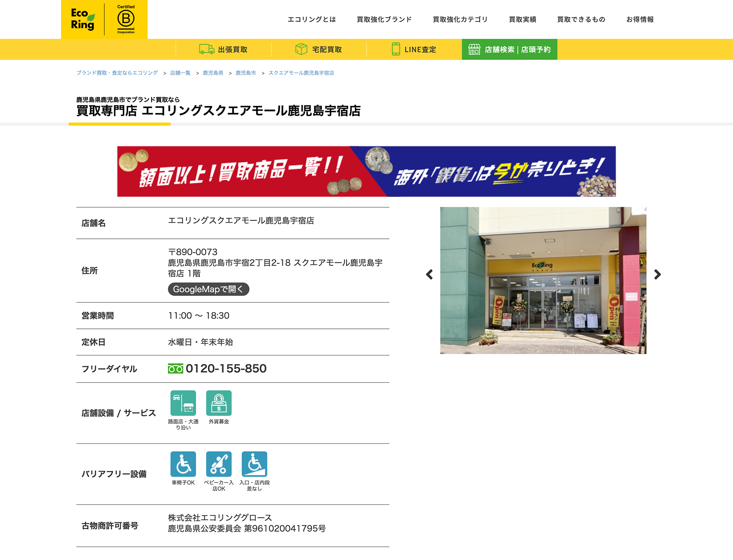Click the バリアフリー設備 row label
This screenshot has width=733, height=560.
pos(114,474)
